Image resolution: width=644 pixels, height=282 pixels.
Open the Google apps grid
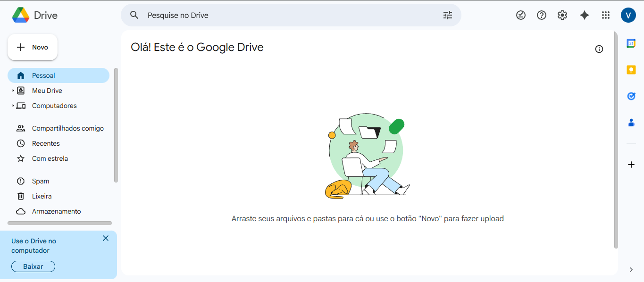tap(606, 15)
